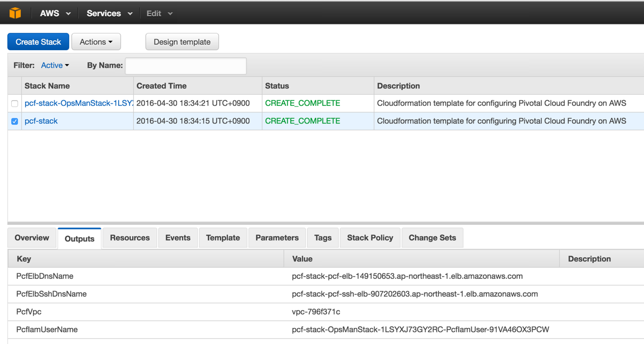Image resolution: width=644 pixels, height=344 pixels.
Task: Open the Parameters tab
Action: pyautogui.click(x=277, y=238)
